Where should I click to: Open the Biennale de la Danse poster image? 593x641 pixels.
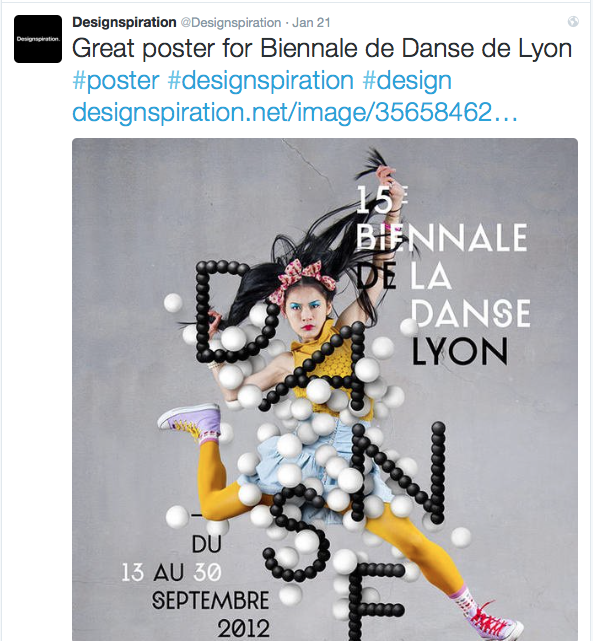[325, 389]
